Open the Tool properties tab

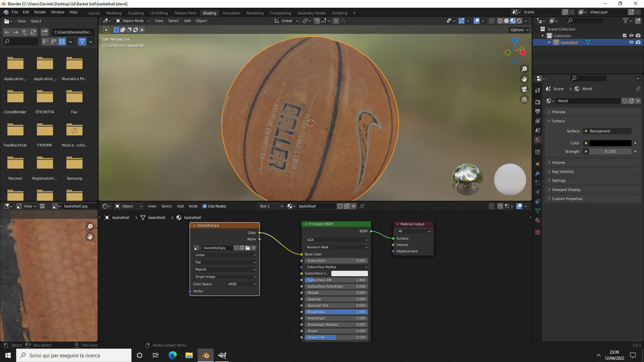538,90
